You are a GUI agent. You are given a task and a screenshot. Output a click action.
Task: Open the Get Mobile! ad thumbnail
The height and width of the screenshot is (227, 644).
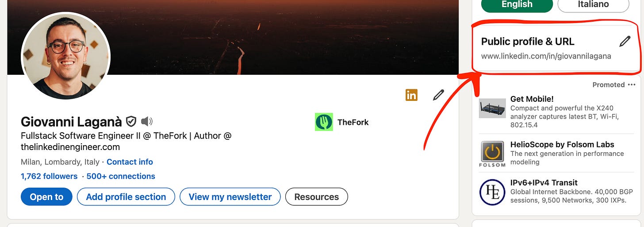coord(492,108)
